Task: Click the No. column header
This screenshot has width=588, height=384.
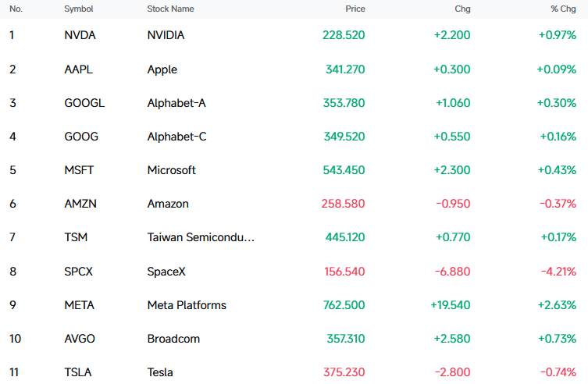Action: tap(16, 9)
